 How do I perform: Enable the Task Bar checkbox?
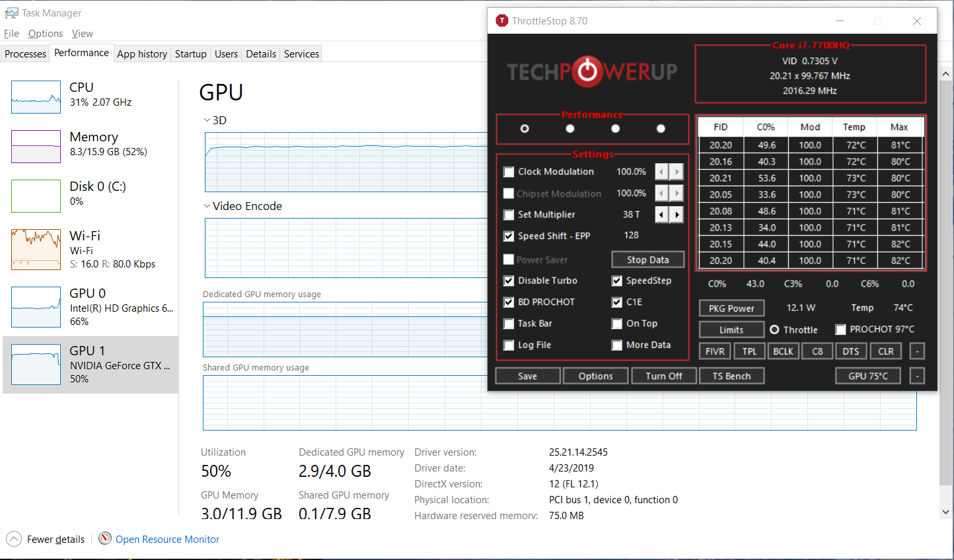tap(509, 324)
